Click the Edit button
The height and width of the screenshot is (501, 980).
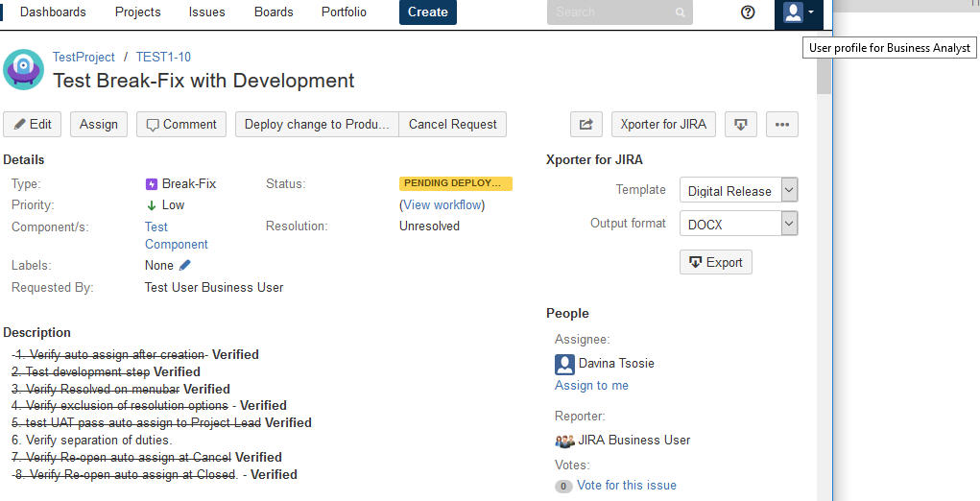(32, 125)
